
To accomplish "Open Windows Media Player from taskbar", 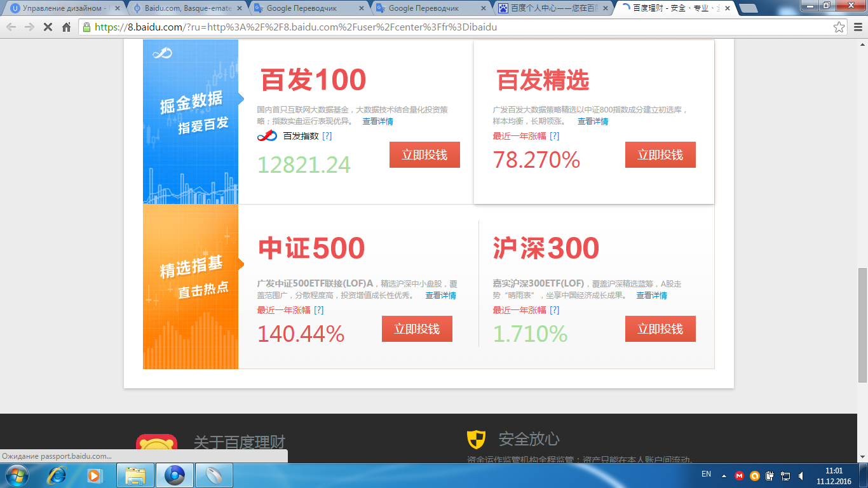I will [94, 475].
